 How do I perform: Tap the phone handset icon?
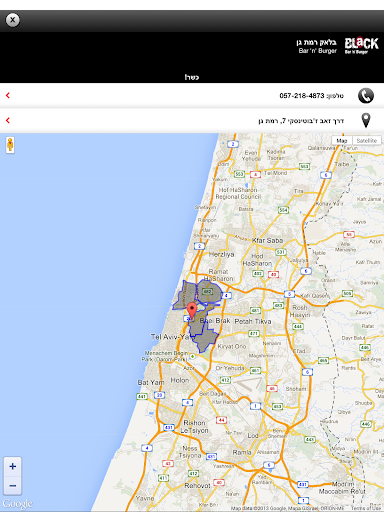pos(366,96)
